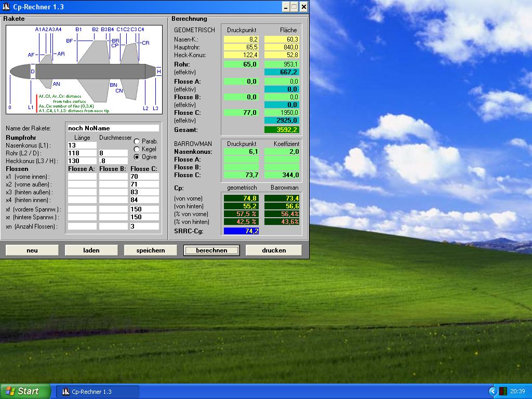
Task: Click the taskbar clock showing 20:39
Action: pos(518,392)
